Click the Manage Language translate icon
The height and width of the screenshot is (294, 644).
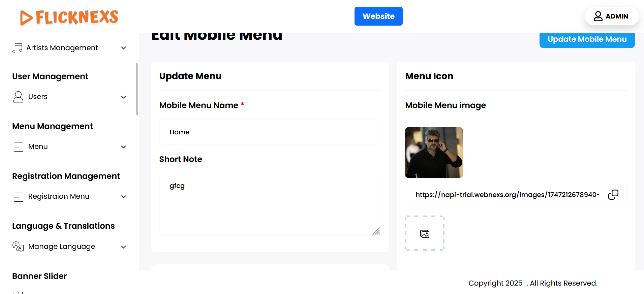[x=18, y=247]
